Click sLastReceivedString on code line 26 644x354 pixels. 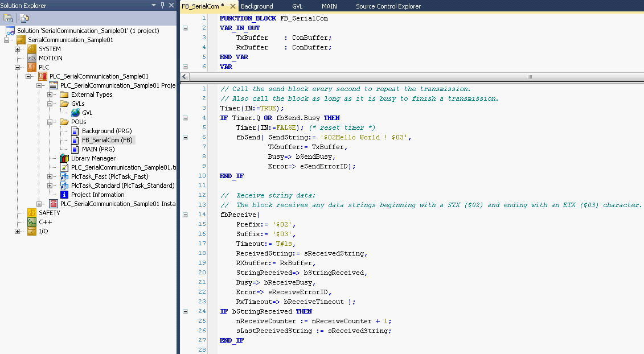[274, 331]
